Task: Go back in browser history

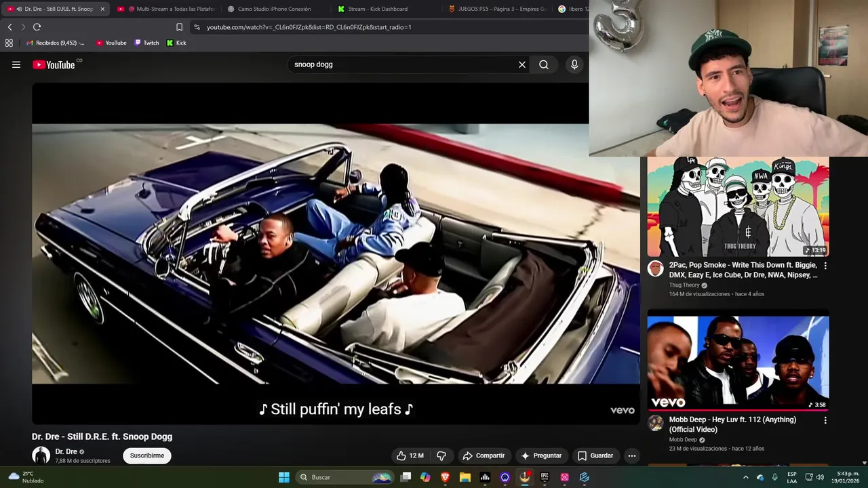Action: pos(9,27)
